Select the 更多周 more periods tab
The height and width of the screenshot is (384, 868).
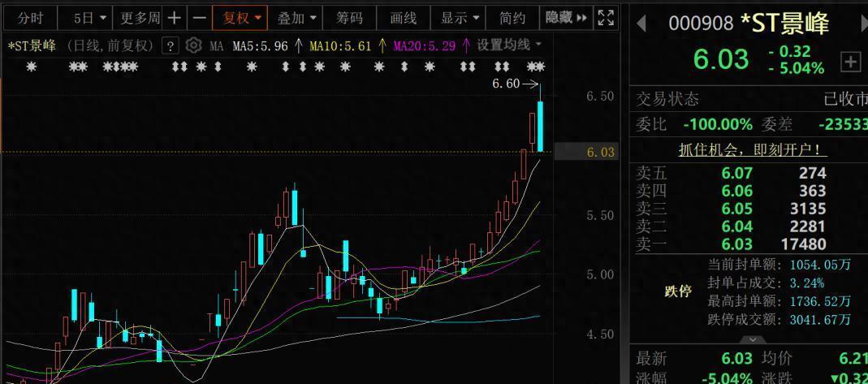pos(140,18)
